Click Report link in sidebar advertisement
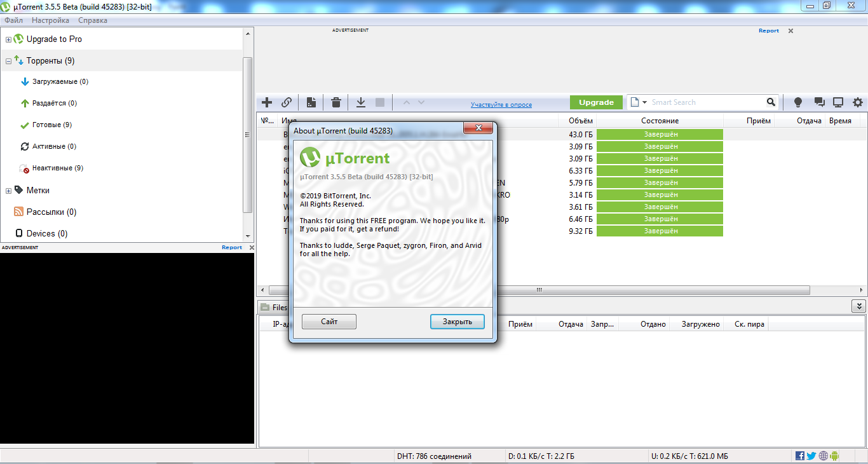Image resolution: width=868 pixels, height=464 pixels. point(232,247)
